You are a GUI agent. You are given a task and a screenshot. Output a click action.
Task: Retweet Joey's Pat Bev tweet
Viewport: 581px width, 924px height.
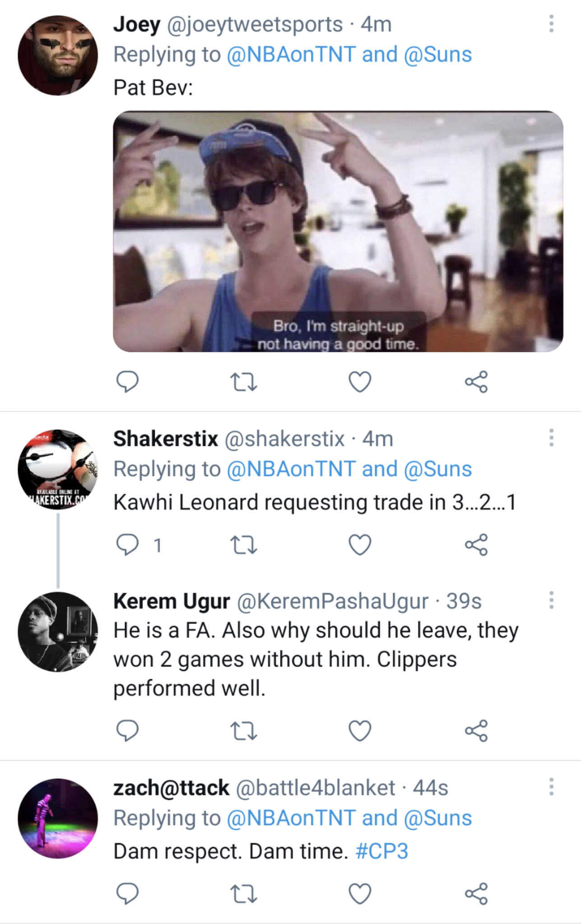[244, 382]
